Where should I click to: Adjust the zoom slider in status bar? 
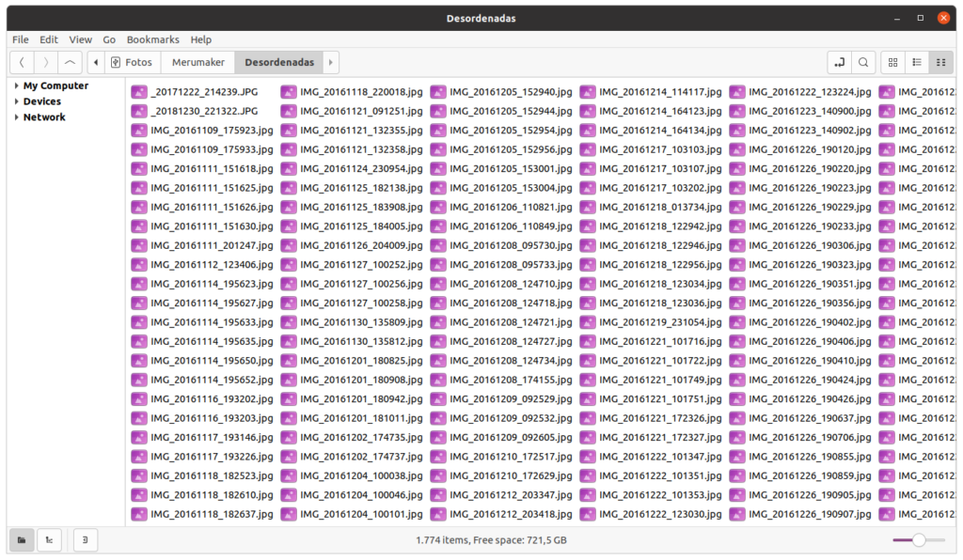point(918,540)
